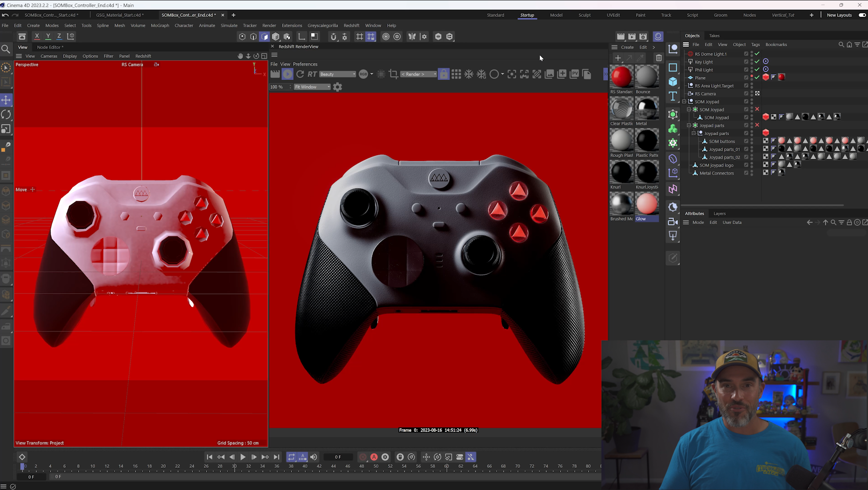The width and height of the screenshot is (868, 490).
Task: Open the MoGraph menu
Action: tap(160, 25)
